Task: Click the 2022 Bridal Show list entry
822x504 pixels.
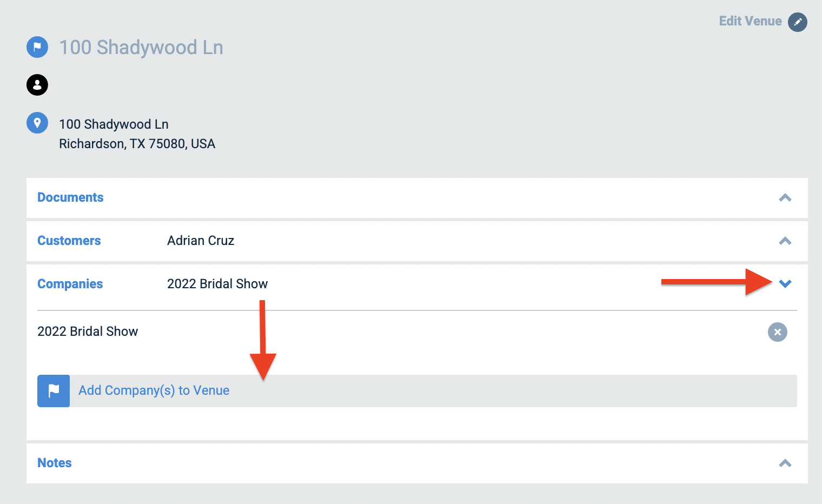Action: 88,331
